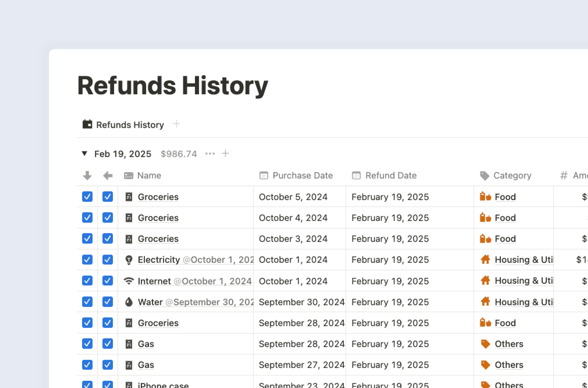Click the orange tag icon beside Others

[486, 344]
